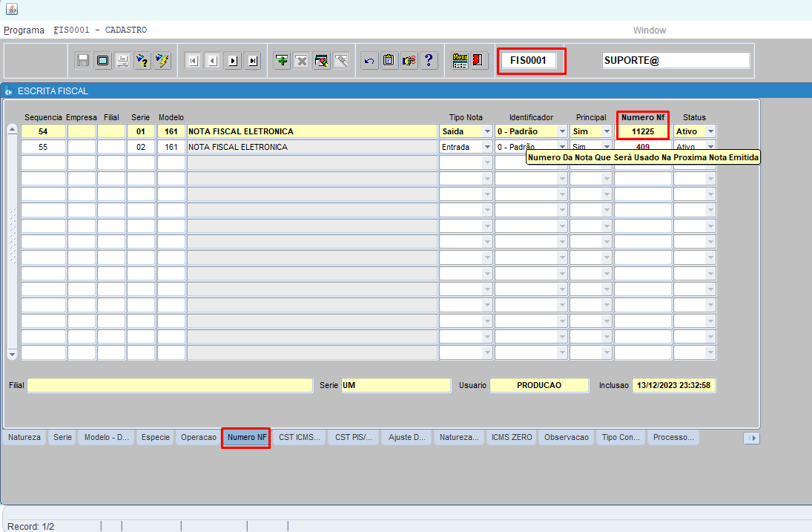Click the Numero Nf field containing 11225
812x532 pixels.
click(642, 131)
